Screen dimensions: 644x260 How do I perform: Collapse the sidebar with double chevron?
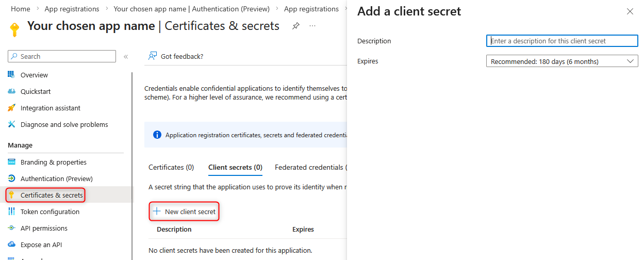(126, 57)
